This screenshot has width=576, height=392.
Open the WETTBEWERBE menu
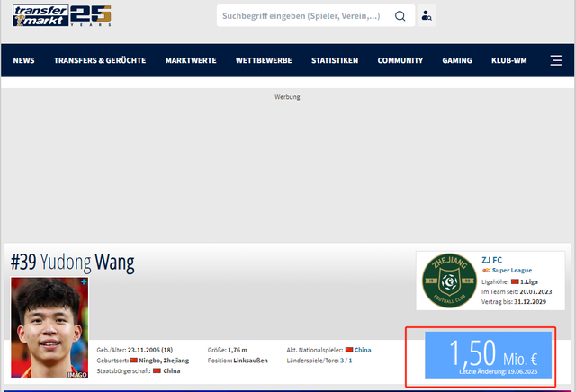264,60
